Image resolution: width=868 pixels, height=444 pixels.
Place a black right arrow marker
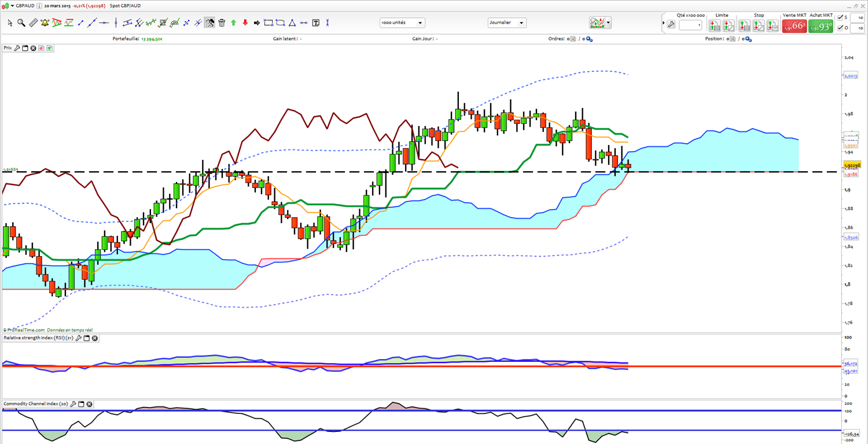coord(256,23)
